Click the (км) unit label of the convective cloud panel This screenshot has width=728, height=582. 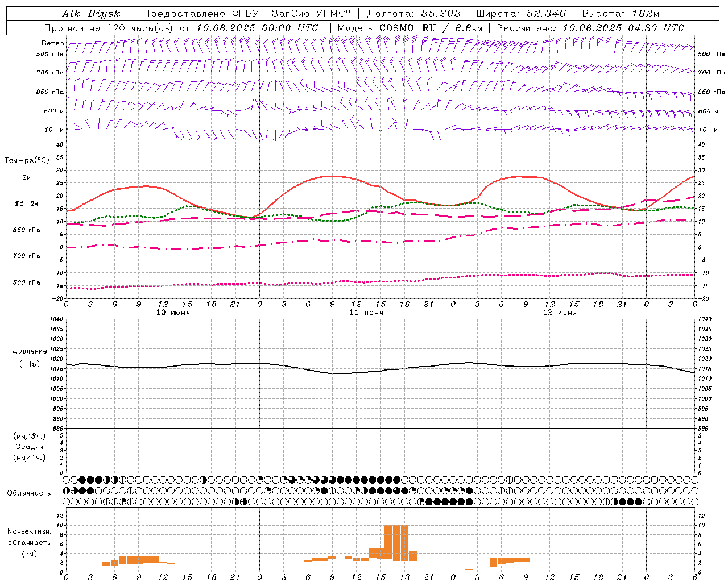[x=30, y=554]
